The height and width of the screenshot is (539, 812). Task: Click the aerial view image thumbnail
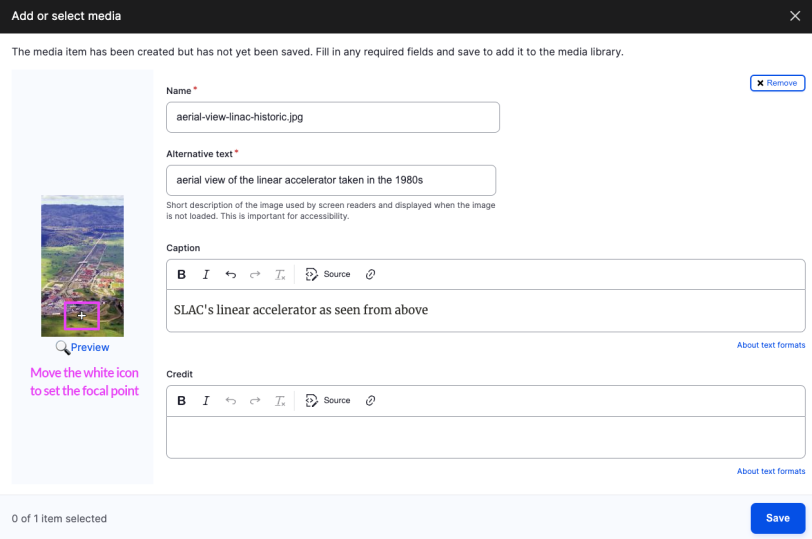82,266
